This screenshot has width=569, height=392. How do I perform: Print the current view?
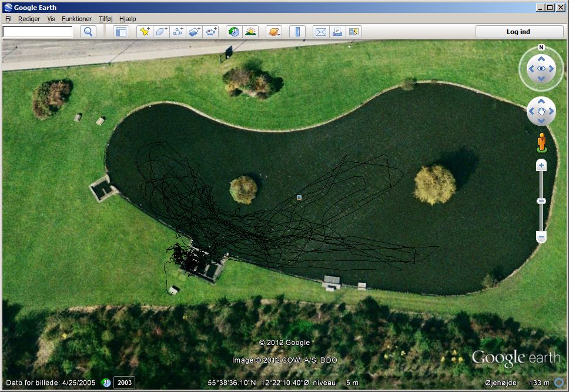[337, 32]
